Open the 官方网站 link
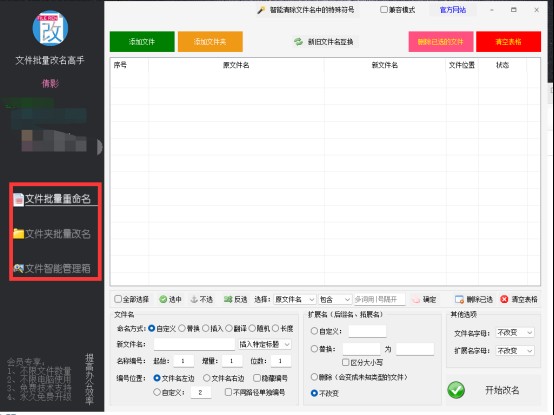This screenshot has height=415, width=554. pyautogui.click(x=453, y=10)
